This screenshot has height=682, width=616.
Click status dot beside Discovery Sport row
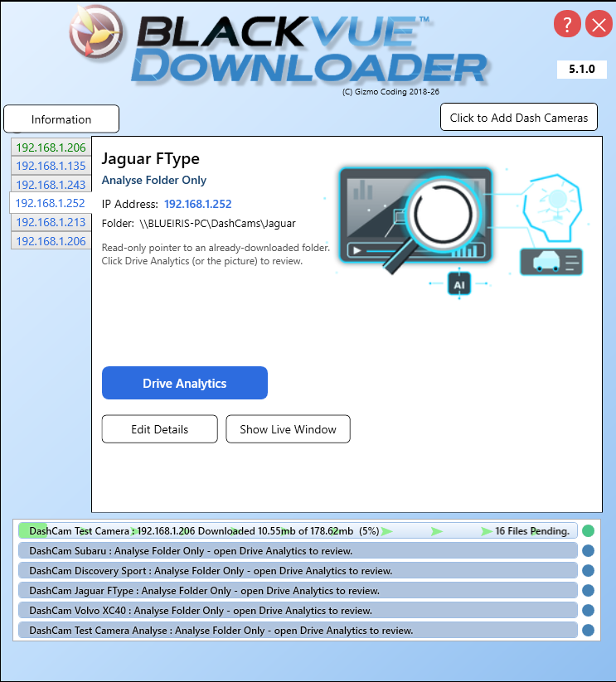[x=588, y=571]
